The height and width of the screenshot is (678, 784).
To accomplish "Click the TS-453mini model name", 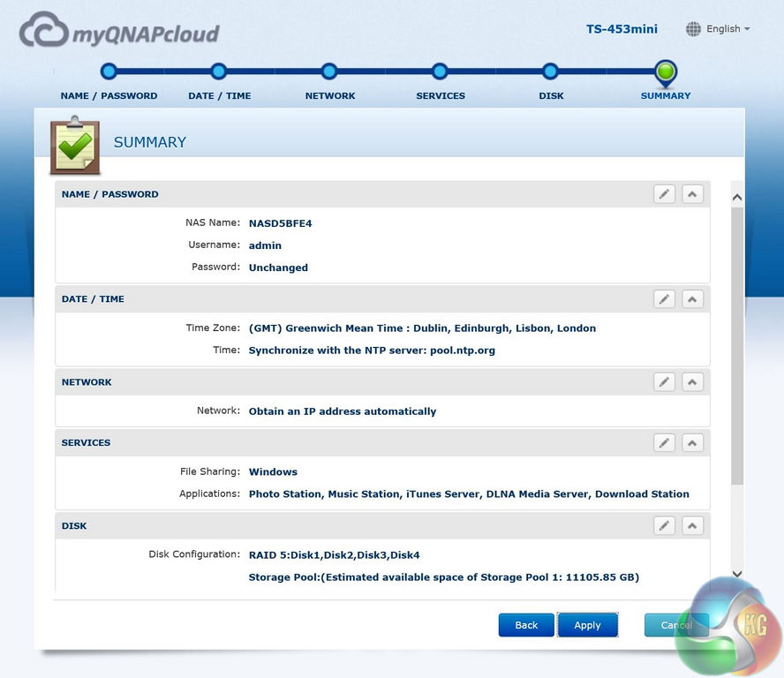I will pyautogui.click(x=622, y=29).
